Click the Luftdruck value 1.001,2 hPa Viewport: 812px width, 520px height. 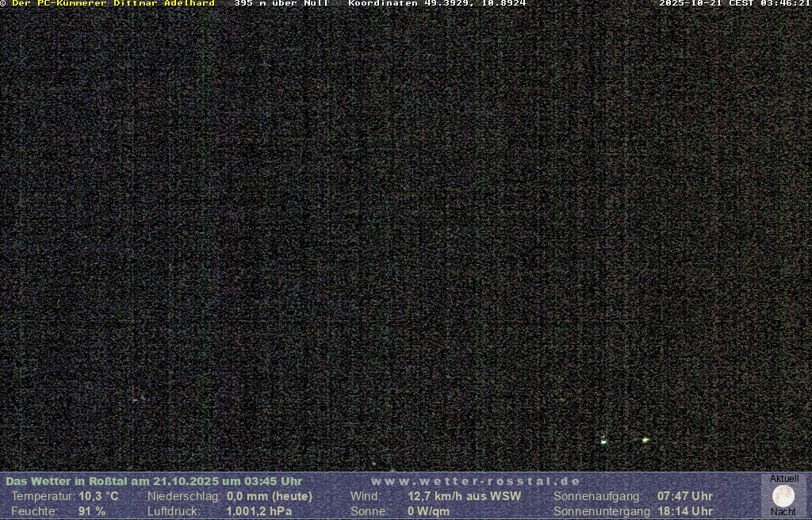coord(259,511)
